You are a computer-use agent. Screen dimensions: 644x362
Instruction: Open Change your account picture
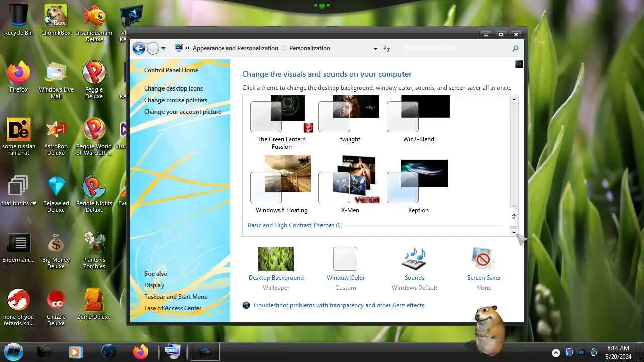pos(183,112)
